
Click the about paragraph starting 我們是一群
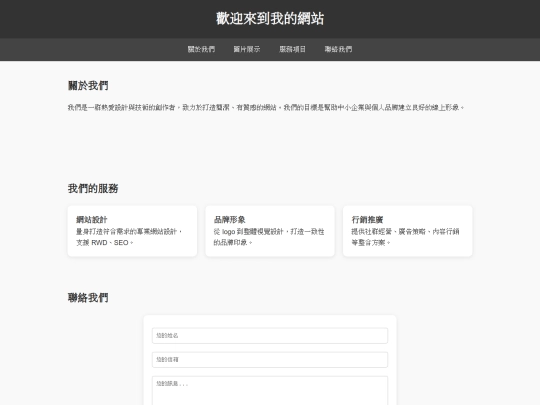[x=266, y=107]
